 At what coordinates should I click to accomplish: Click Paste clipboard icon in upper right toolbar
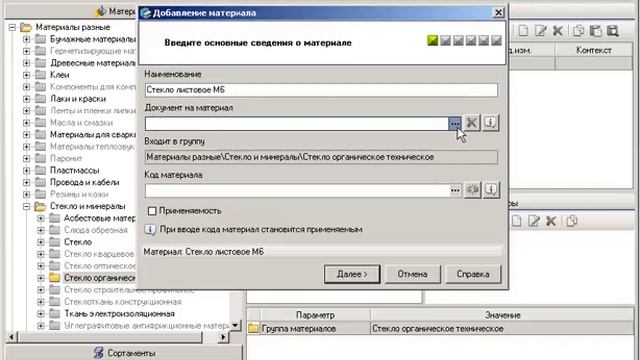click(595, 31)
